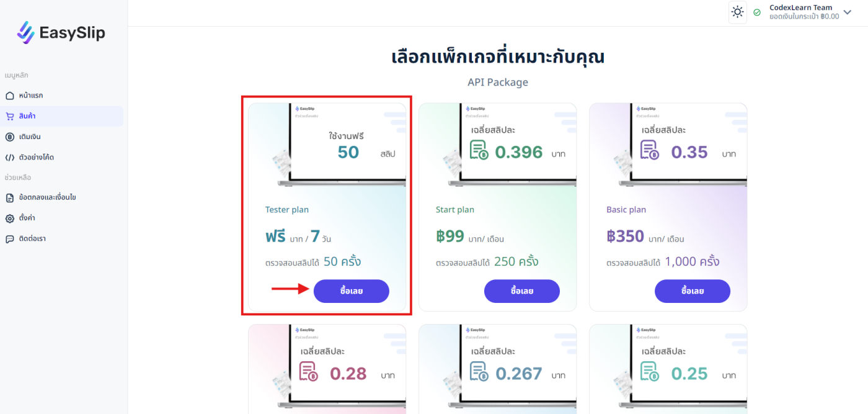Click the 0.267 baht package thumbnail

coord(497,369)
